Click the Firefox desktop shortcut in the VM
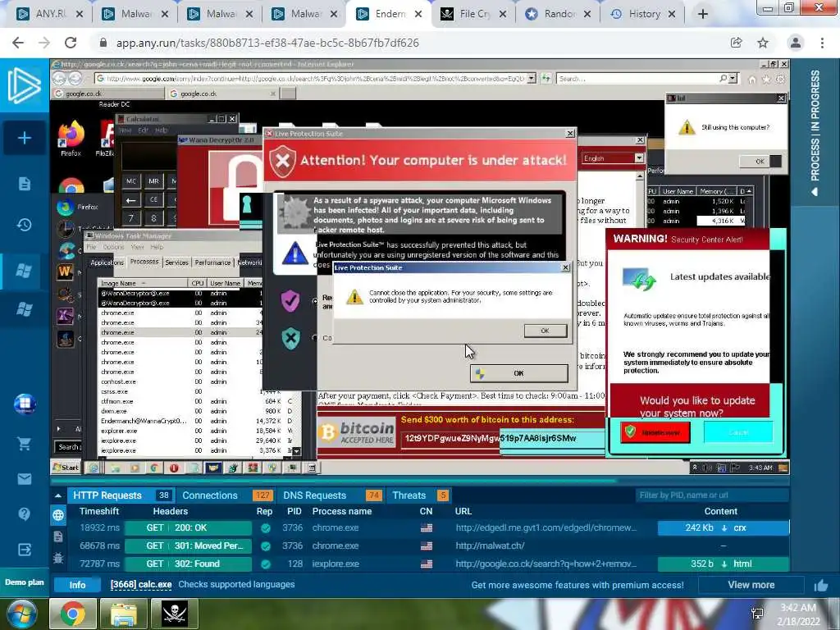The height and width of the screenshot is (630, 840). 71,139
